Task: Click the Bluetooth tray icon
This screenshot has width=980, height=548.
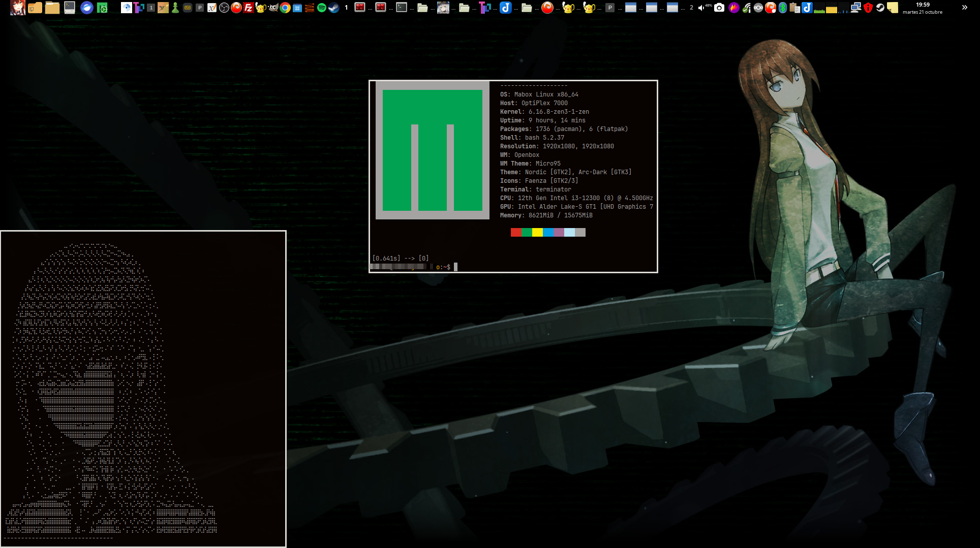Action: point(783,8)
